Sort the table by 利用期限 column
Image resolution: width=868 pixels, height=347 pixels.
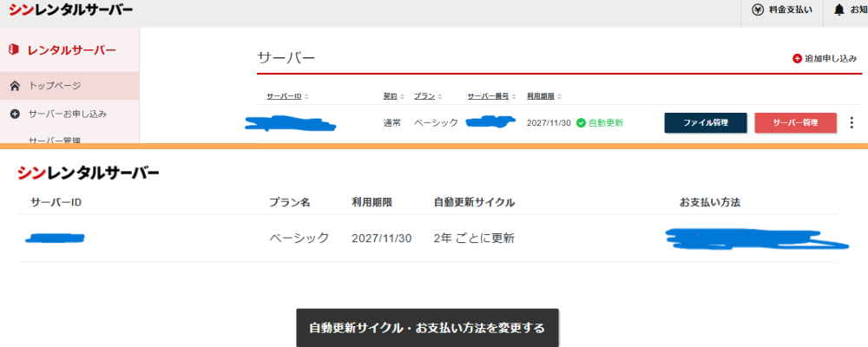[545, 96]
